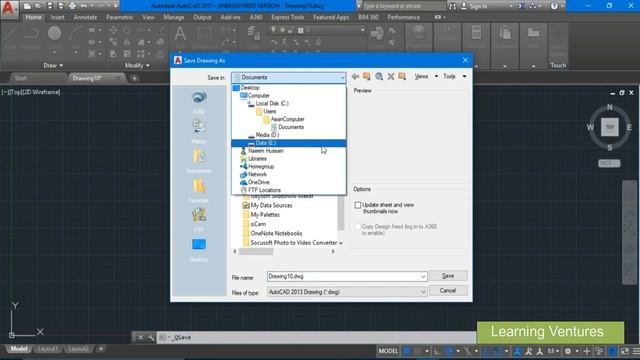The width and height of the screenshot is (640, 360).
Task: Click the Create New Folder icon
Action: (402, 76)
